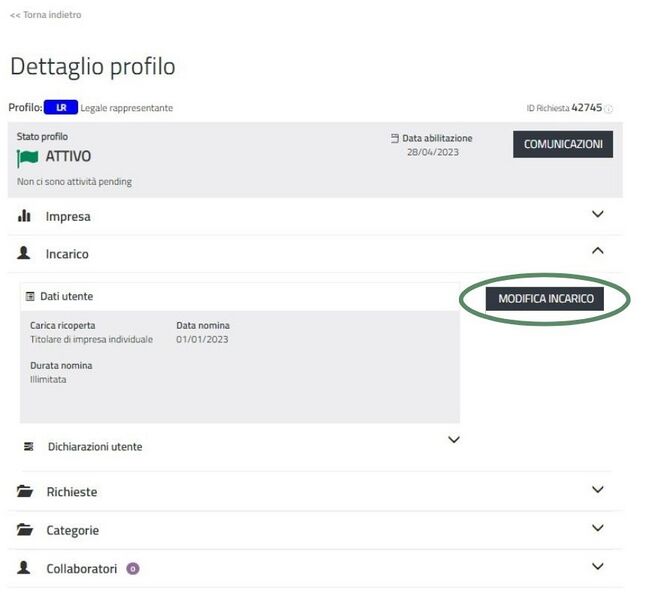Click the Dati utente table icon

pos(30,297)
